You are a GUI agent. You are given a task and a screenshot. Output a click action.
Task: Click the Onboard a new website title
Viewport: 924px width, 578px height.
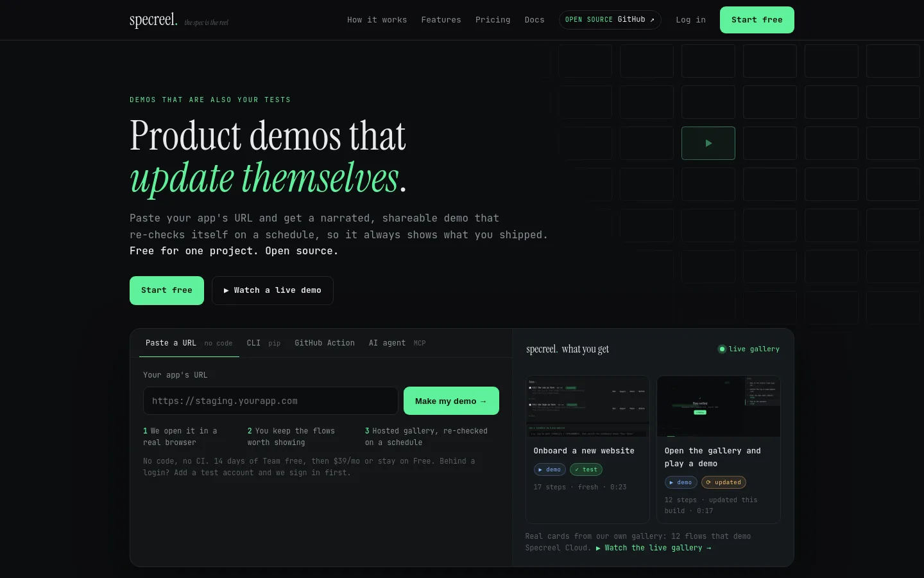584,451
